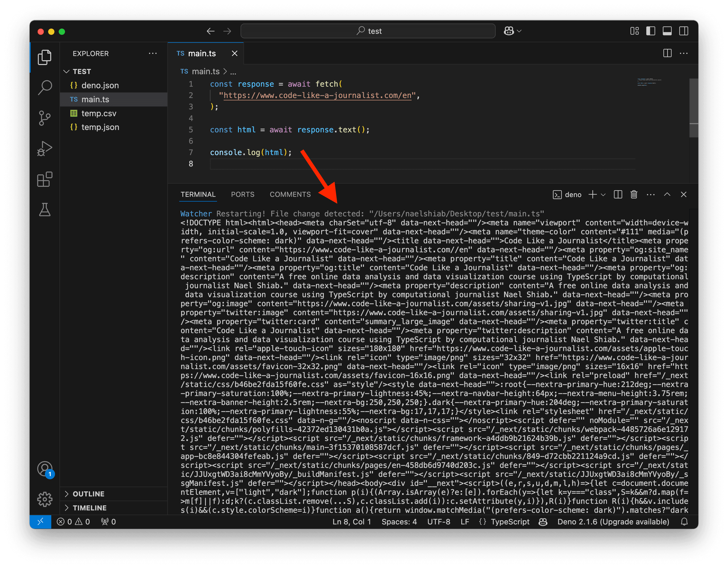This screenshot has height=568, width=728.
Task: Maximize the panel size chevron
Action: point(667,194)
